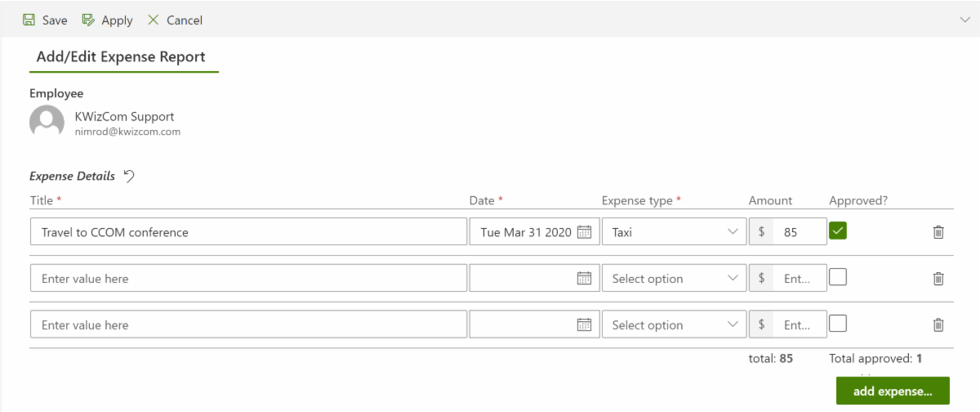980x412 pixels.
Task: Delete the Travel to CCOM conference row
Action: click(x=938, y=232)
